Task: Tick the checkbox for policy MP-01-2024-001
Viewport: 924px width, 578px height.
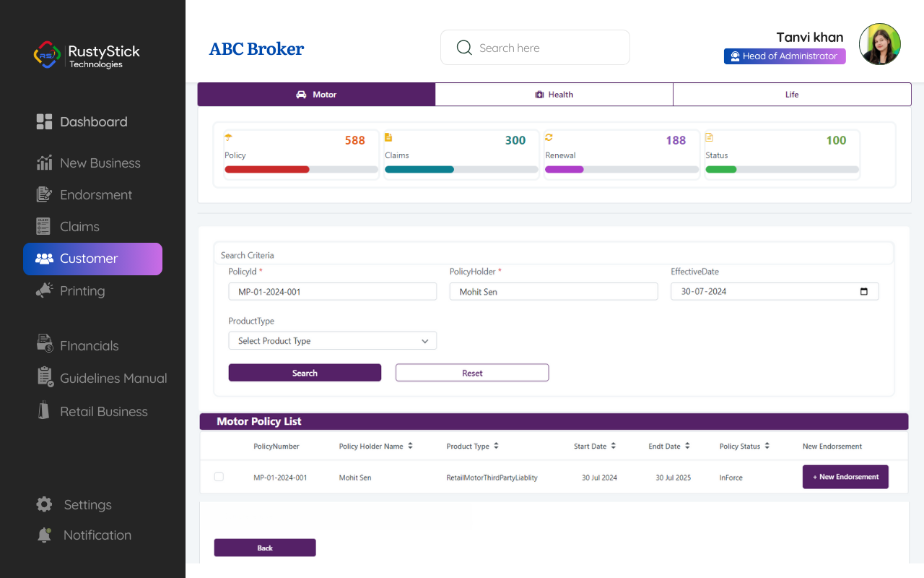Action: tap(219, 477)
